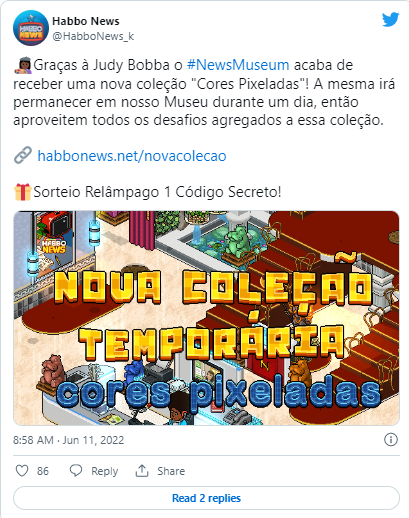Image resolution: width=409 pixels, height=518 pixels.
Task: Click the chain link icon beside URL
Action: click(x=23, y=155)
